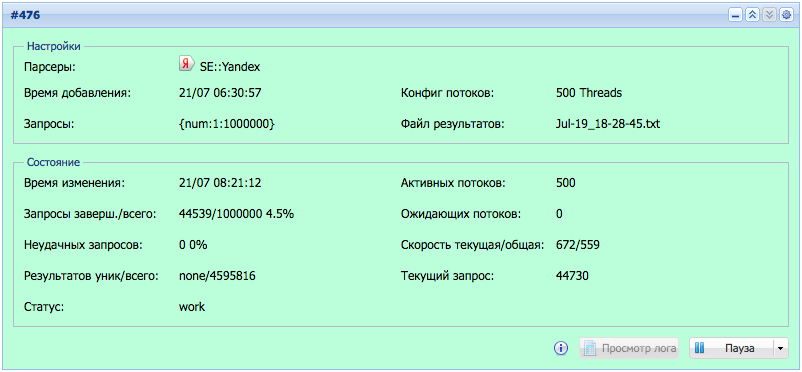The height and width of the screenshot is (372, 802).
Task: Click the #476 panel title
Action: (26, 15)
